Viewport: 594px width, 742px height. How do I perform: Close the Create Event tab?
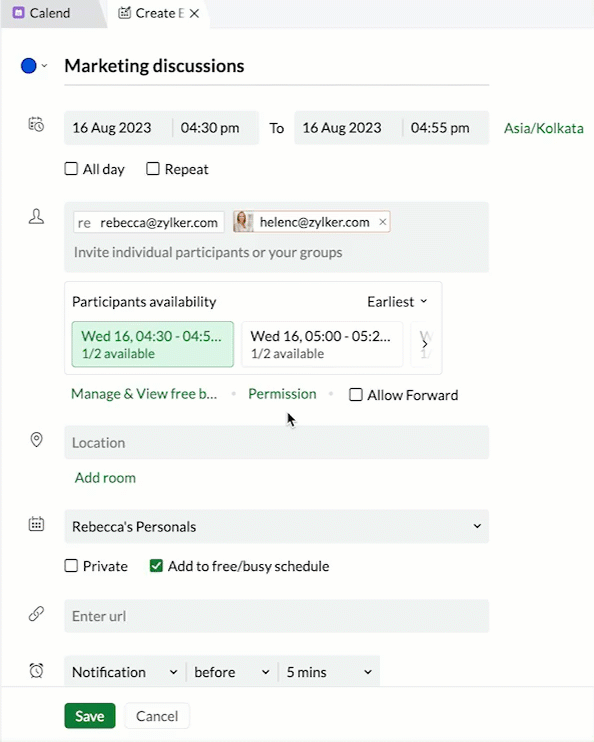(194, 14)
